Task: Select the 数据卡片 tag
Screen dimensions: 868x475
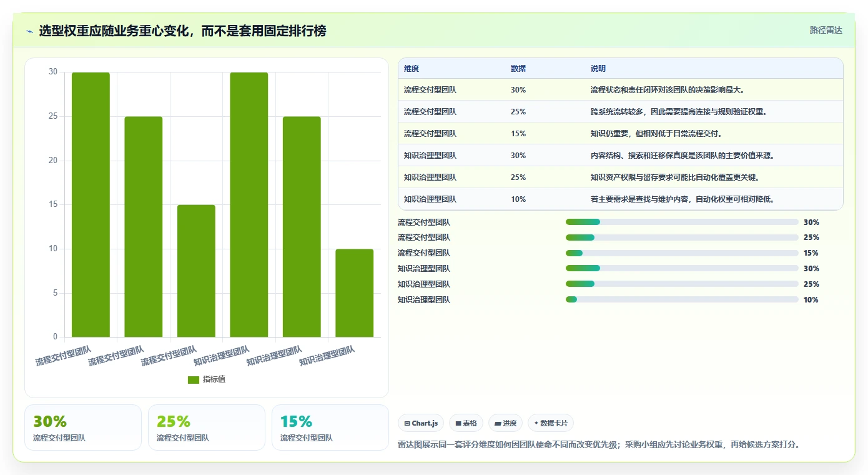Action: point(551,423)
